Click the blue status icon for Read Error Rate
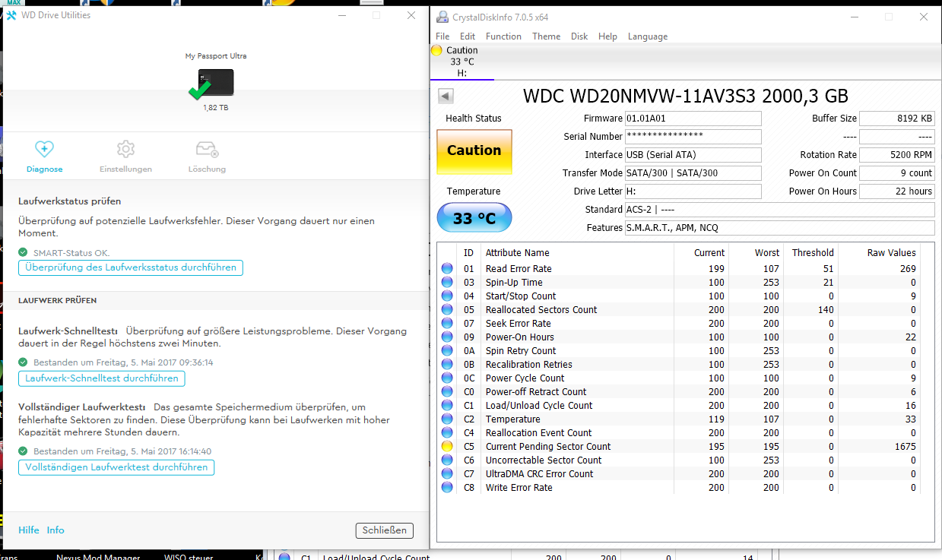The image size is (942, 560). click(x=447, y=268)
